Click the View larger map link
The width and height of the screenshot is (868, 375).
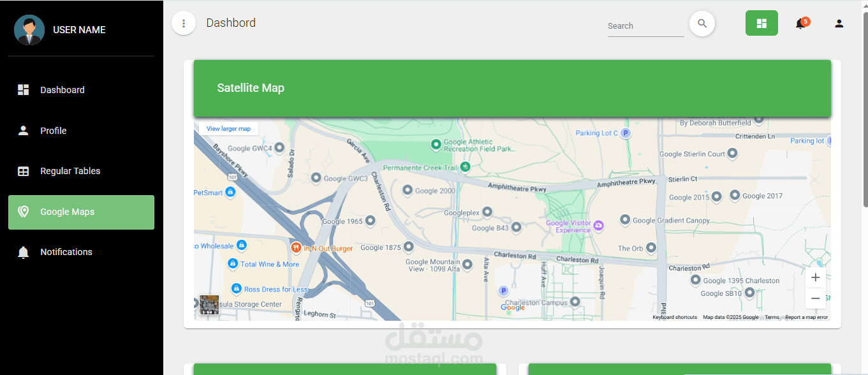(228, 128)
